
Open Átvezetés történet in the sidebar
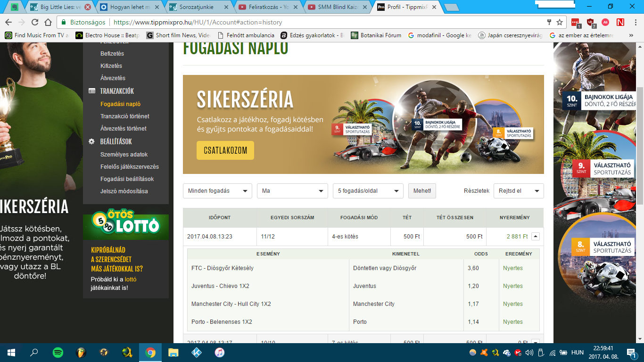coord(124,129)
